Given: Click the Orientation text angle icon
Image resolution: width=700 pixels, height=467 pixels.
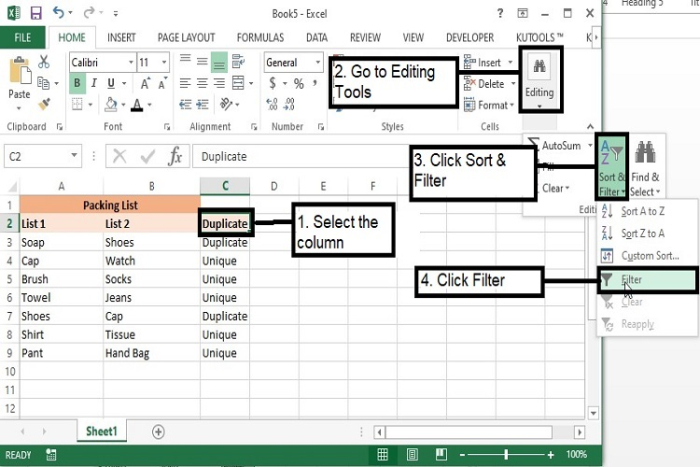Looking at the screenshot, I should click(x=226, y=104).
